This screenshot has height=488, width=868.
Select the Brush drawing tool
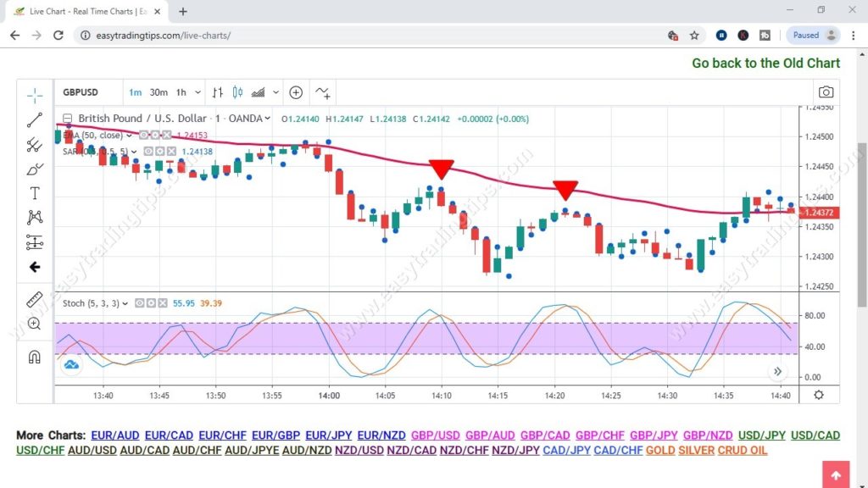(x=34, y=169)
